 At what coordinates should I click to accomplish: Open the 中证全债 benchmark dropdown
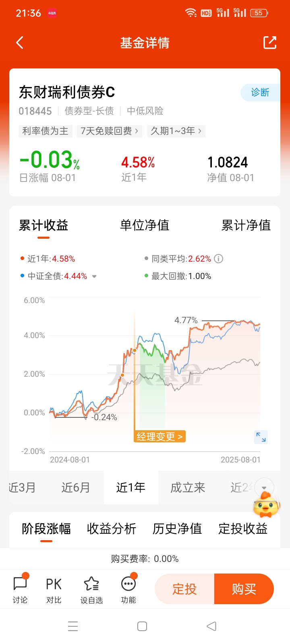pos(94,277)
